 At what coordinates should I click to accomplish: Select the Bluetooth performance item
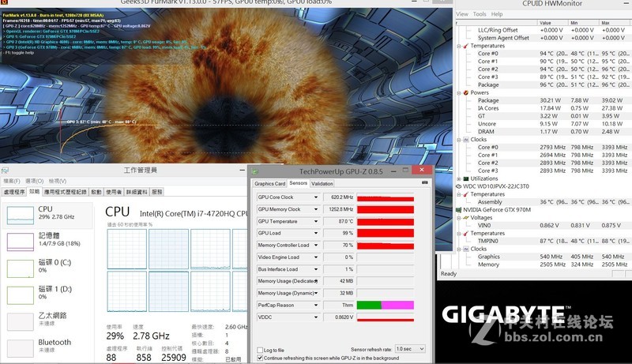click(47, 347)
